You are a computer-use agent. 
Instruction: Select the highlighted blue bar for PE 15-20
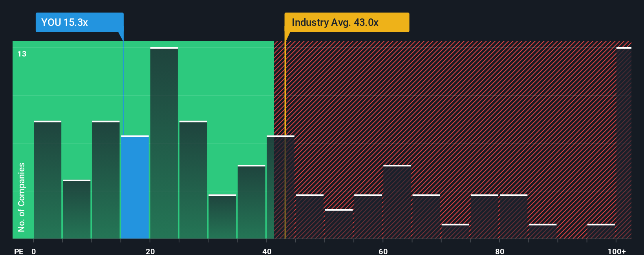tap(135, 187)
